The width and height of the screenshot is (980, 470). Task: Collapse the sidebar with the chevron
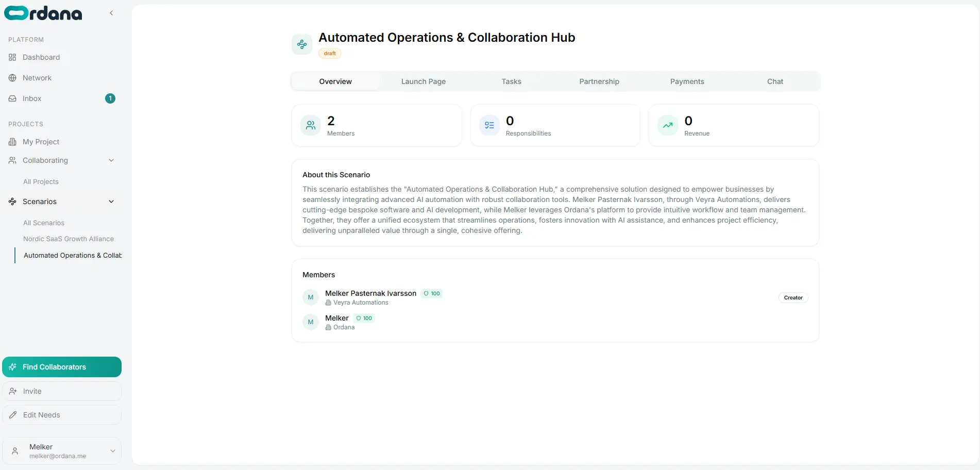pos(111,13)
